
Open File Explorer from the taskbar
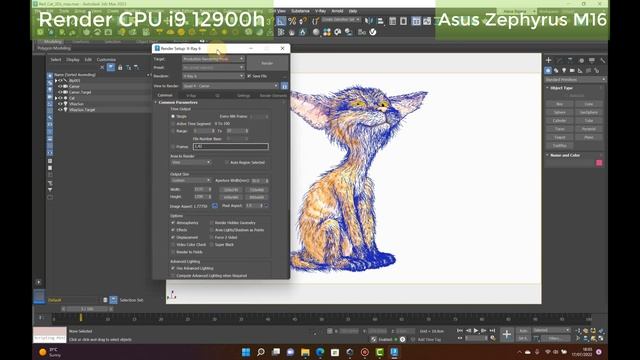coord(305,352)
